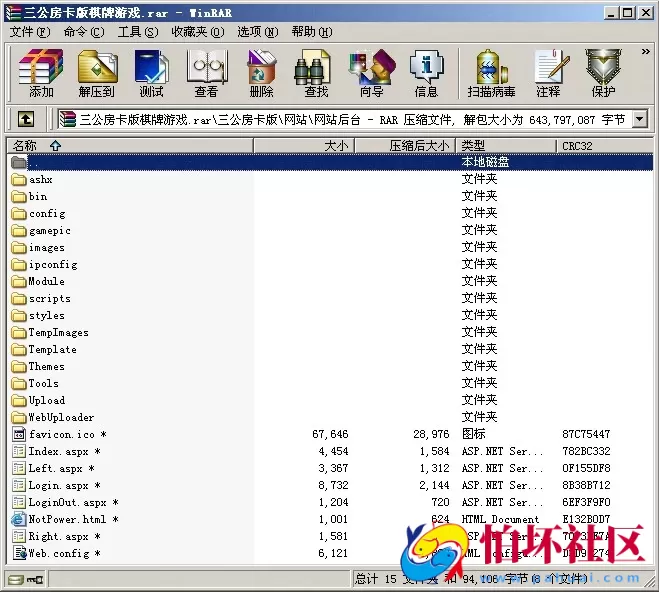This screenshot has width=659, height=592.
Task: Sort by Type (类型) column header
Action: point(506,146)
